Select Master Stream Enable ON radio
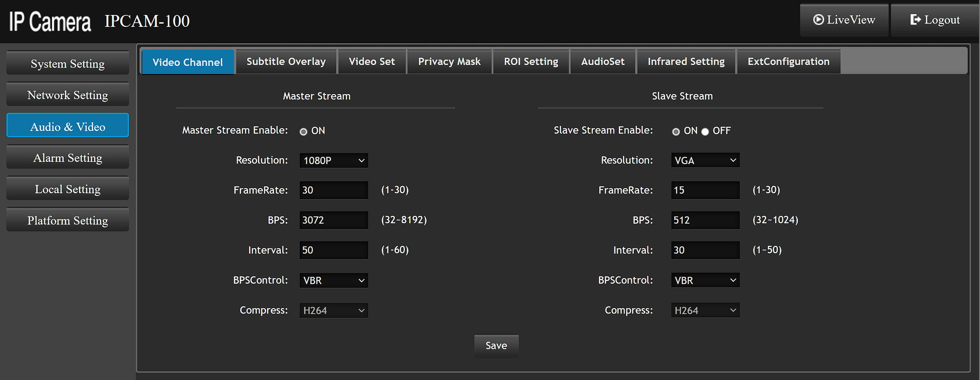This screenshot has height=380, width=980. click(303, 132)
